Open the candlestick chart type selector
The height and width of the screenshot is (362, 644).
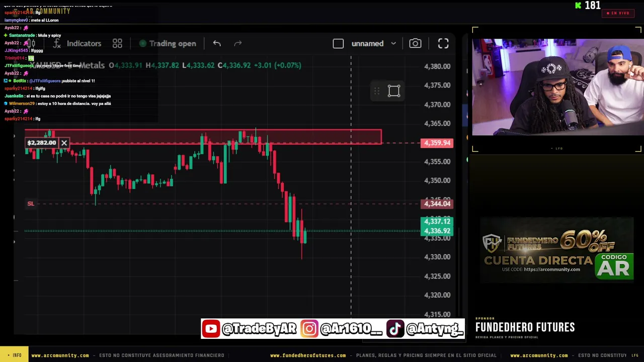(31, 44)
